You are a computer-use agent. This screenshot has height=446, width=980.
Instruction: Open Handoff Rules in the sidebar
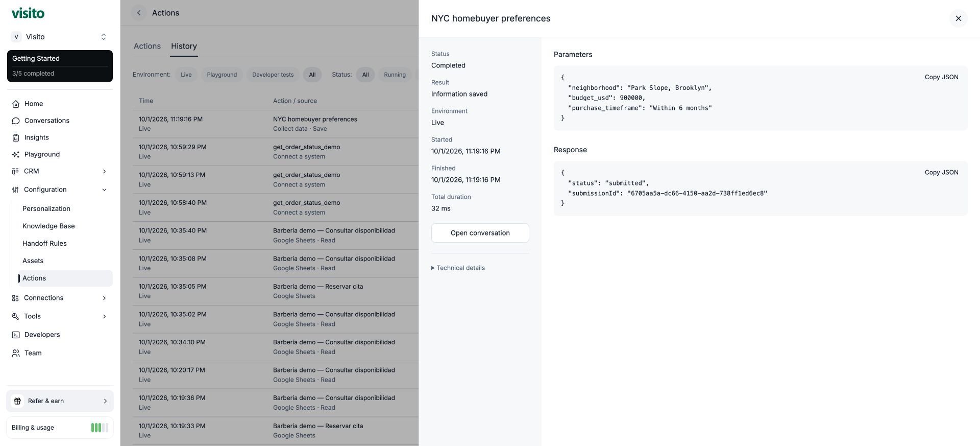pyautogui.click(x=65, y=244)
